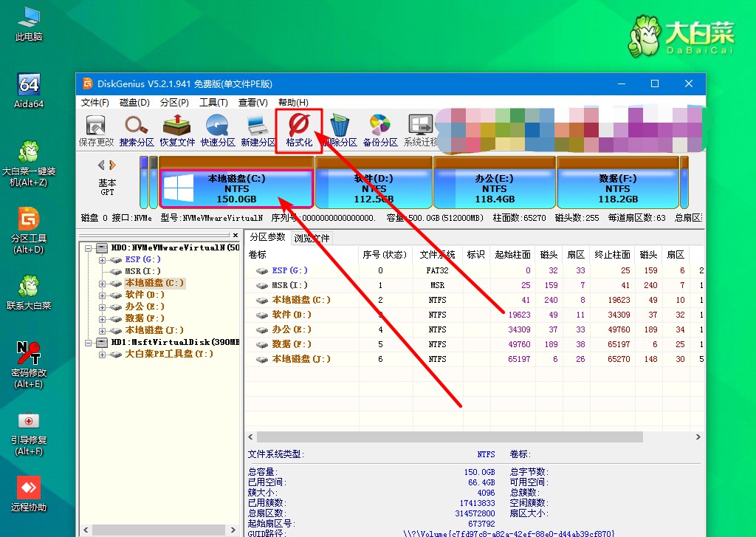Image resolution: width=756 pixels, height=537 pixels.
Task: Click the 快速分区 quick partition icon
Action: click(x=218, y=131)
